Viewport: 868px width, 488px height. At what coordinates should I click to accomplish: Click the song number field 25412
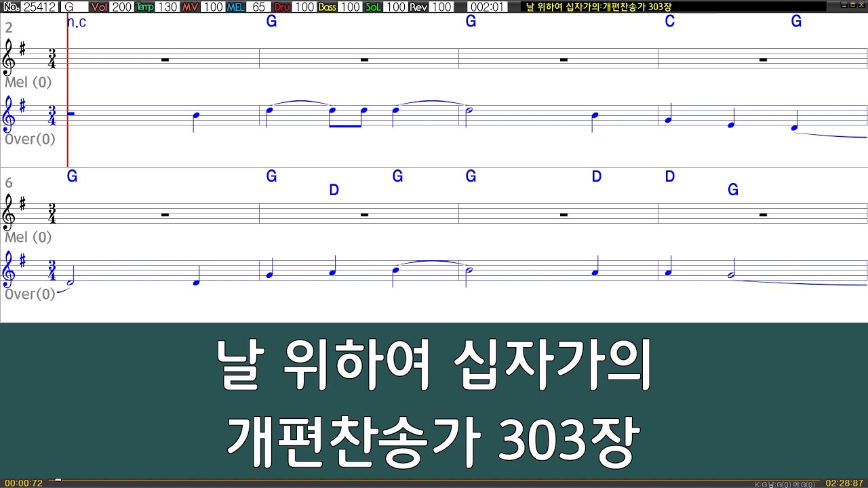point(40,7)
